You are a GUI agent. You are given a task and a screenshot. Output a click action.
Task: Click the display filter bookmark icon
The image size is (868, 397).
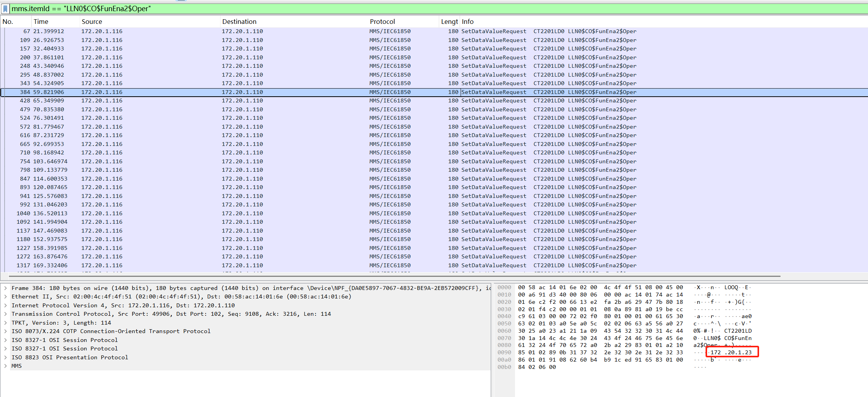5,8
